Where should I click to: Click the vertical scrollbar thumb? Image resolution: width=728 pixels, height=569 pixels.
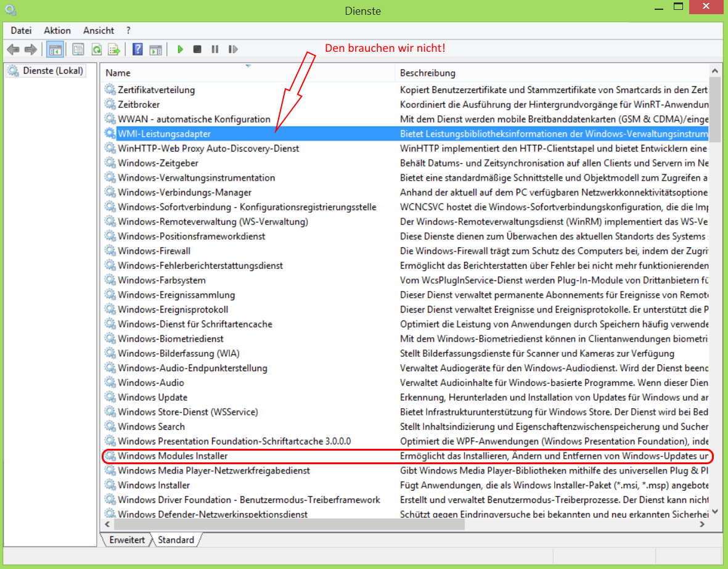715,109
